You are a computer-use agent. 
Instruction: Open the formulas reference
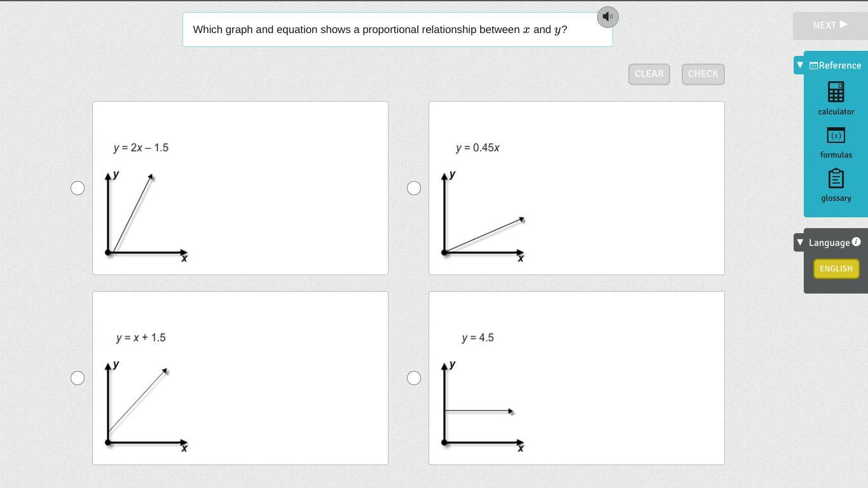pyautogui.click(x=836, y=135)
